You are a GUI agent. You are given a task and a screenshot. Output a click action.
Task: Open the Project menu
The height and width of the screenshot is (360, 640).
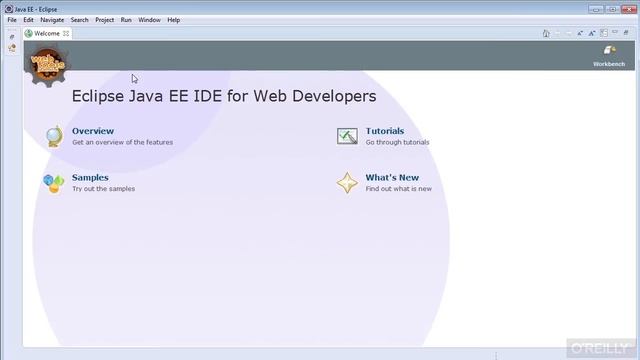point(104,20)
